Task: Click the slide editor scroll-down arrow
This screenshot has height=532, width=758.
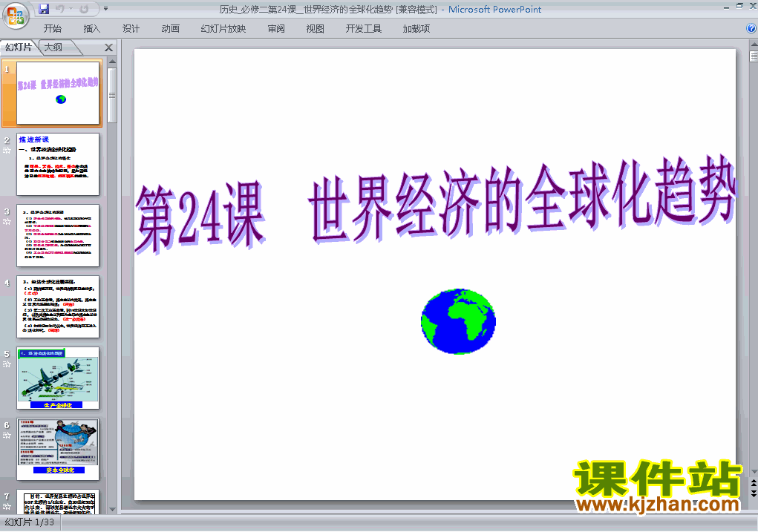Action: 754,472
